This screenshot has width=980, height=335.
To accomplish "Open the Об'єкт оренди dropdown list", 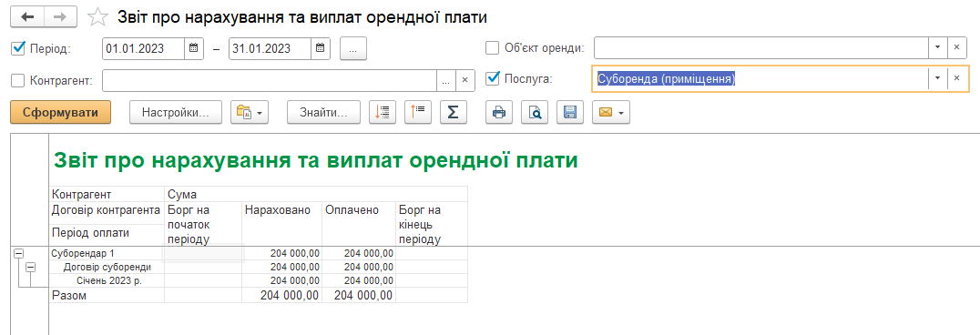I will (937, 48).
